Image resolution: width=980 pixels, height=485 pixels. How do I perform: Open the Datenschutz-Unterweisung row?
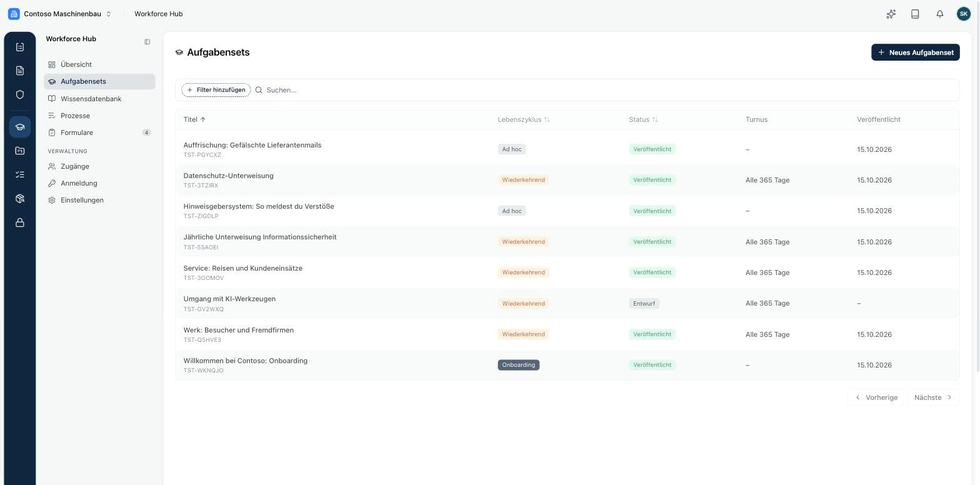(x=567, y=180)
